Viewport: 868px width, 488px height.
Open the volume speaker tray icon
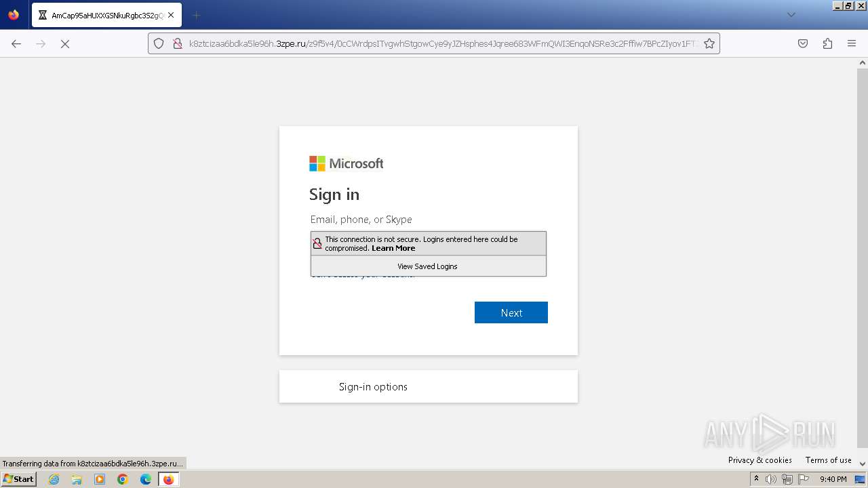pos(771,479)
